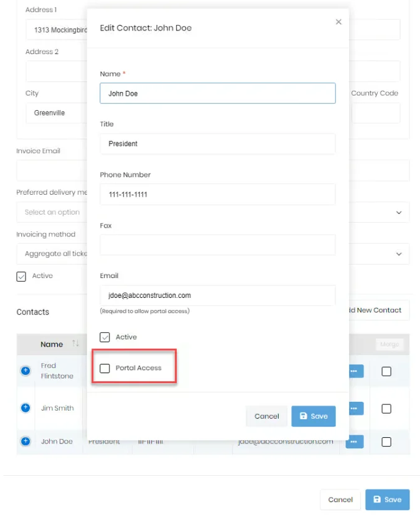Close the Edit Contact dialog
The width and height of the screenshot is (420, 515).
pos(338,22)
